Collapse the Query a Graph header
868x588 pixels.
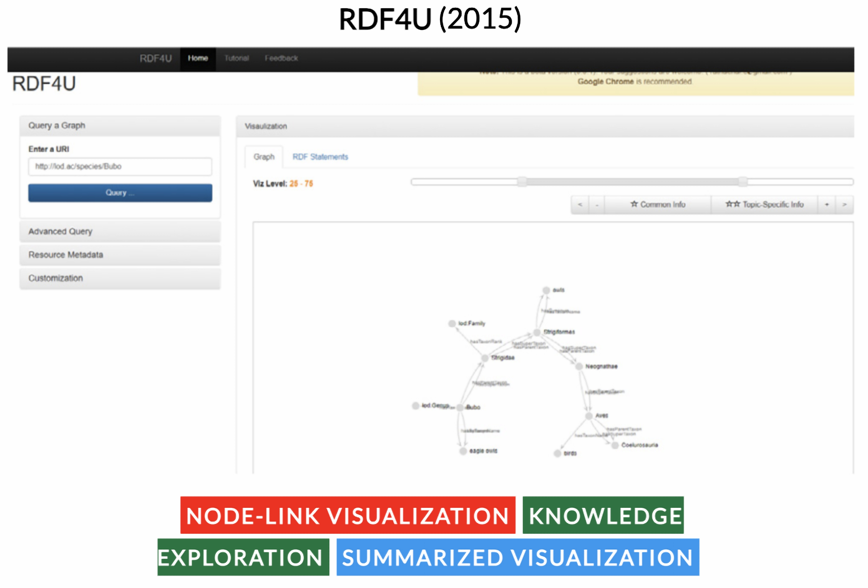tap(120, 126)
